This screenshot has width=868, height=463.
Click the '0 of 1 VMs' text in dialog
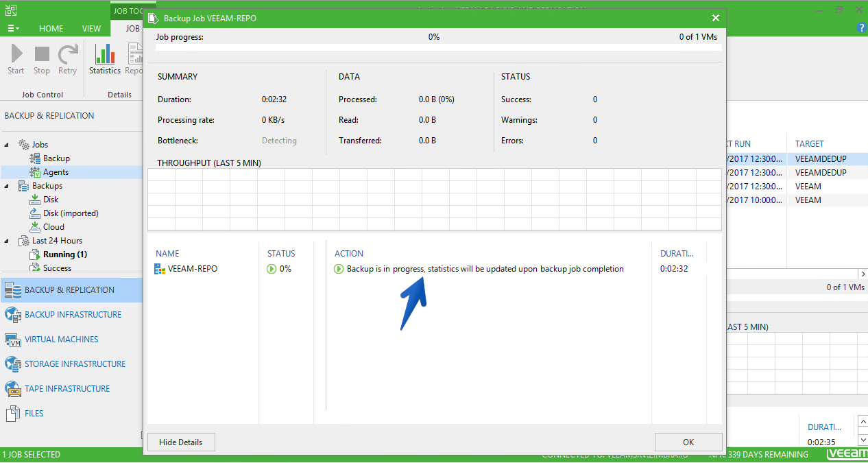coord(698,37)
